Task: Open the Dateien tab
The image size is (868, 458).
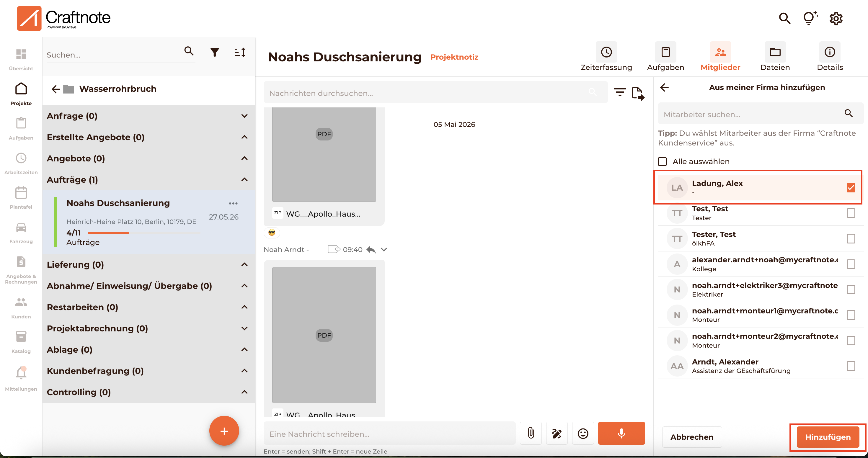Action: pos(775,57)
